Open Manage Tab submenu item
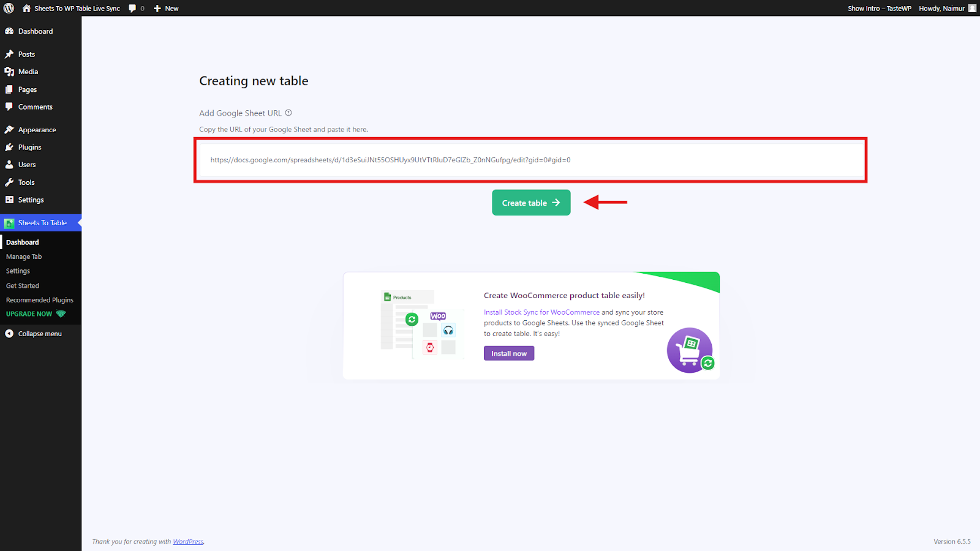This screenshot has height=551, width=980. click(24, 257)
